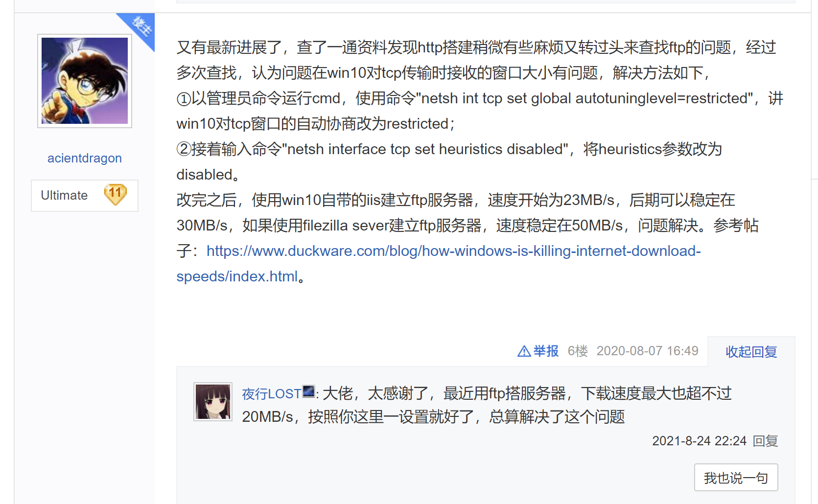This screenshot has height=504, width=818.
Task: Click the 举报 report text
Action: [x=546, y=351]
